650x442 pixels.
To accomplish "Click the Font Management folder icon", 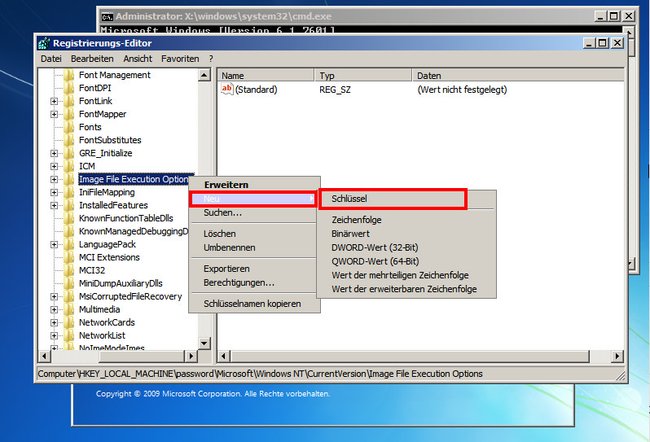I will (x=69, y=75).
